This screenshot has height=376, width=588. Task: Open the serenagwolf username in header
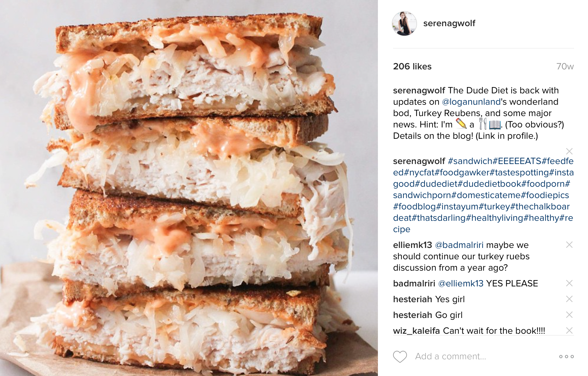449,23
